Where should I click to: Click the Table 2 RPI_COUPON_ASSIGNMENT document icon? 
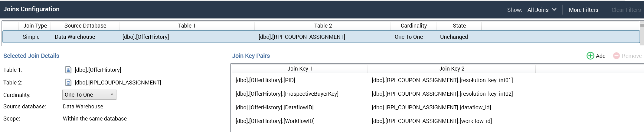click(68, 82)
